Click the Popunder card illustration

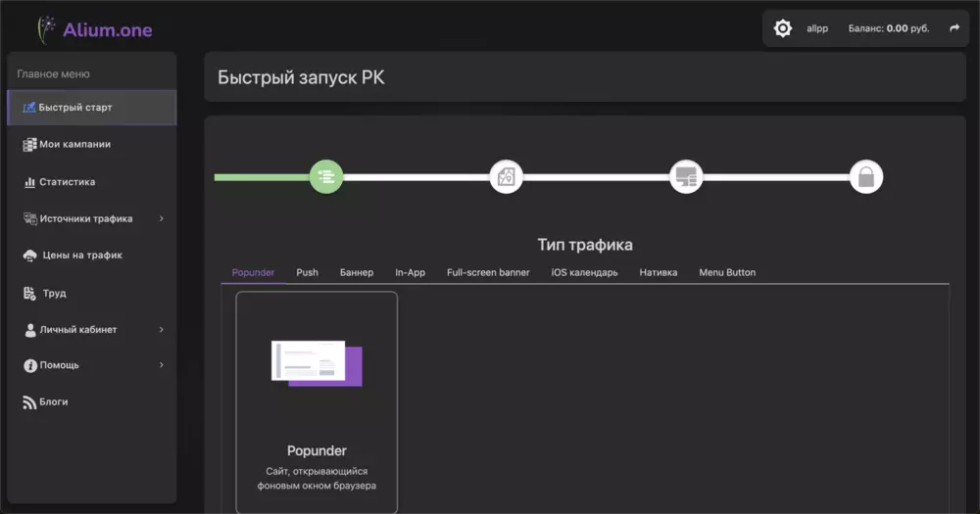pos(317,363)
